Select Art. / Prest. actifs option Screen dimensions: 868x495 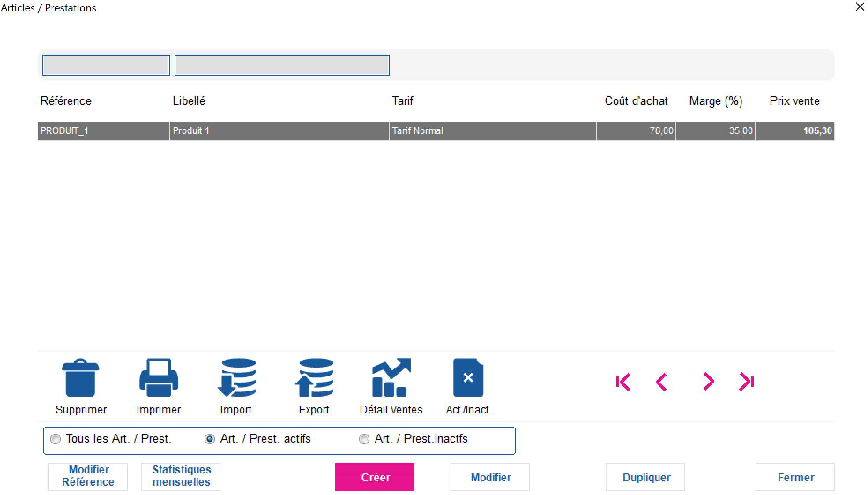pyautogui.click(x=210, y=439)
